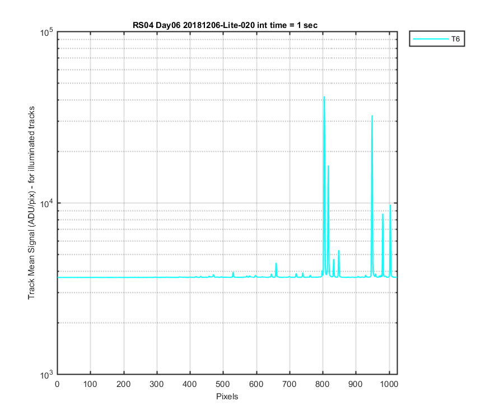Select the Pixels x-axis label
Viewport: 504px width, 420px height.
[227, 396]
